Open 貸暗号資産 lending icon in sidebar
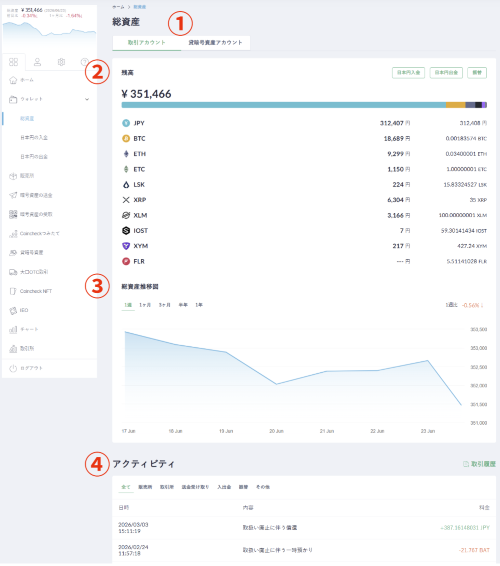The image size is (500, 566). coord(13,253)
